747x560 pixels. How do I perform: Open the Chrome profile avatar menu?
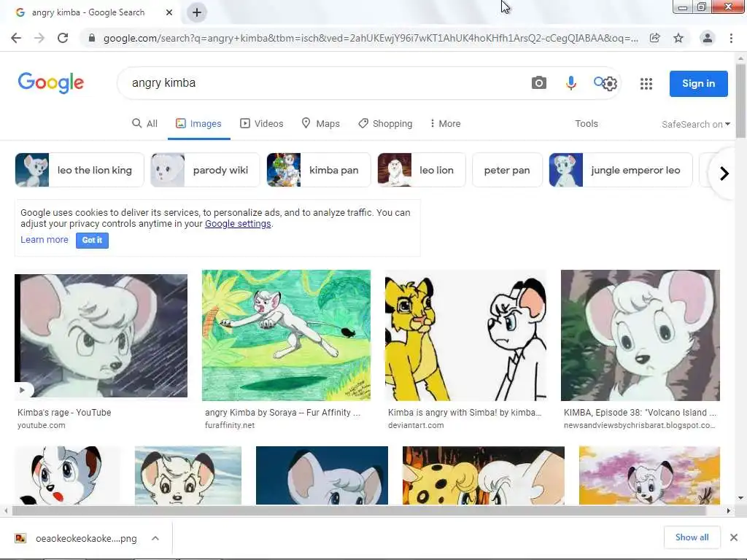(x=708, y=38)
